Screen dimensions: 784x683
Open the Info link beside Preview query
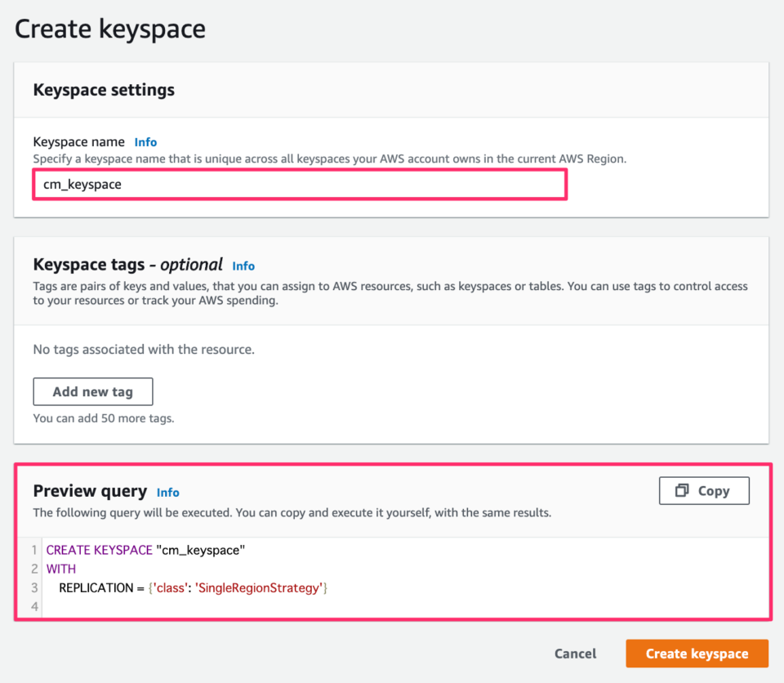pos(167,493)
